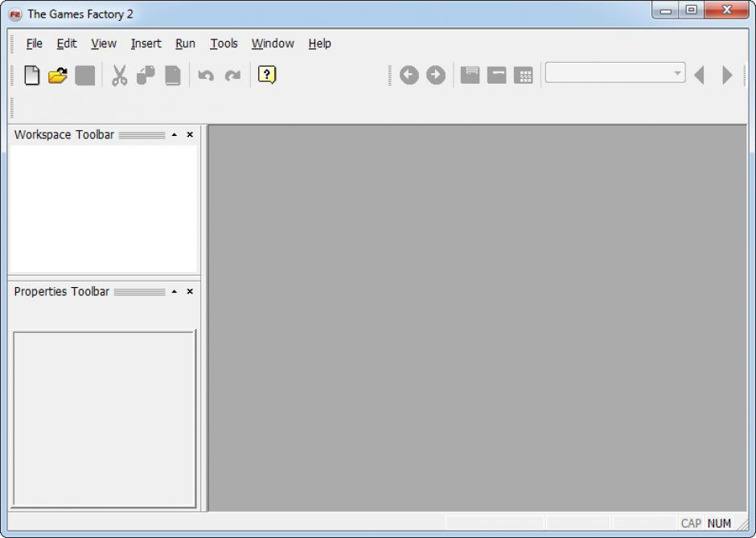Click inside the Properties list box
This screenshot has width=756, height=538.
point(104,418)
